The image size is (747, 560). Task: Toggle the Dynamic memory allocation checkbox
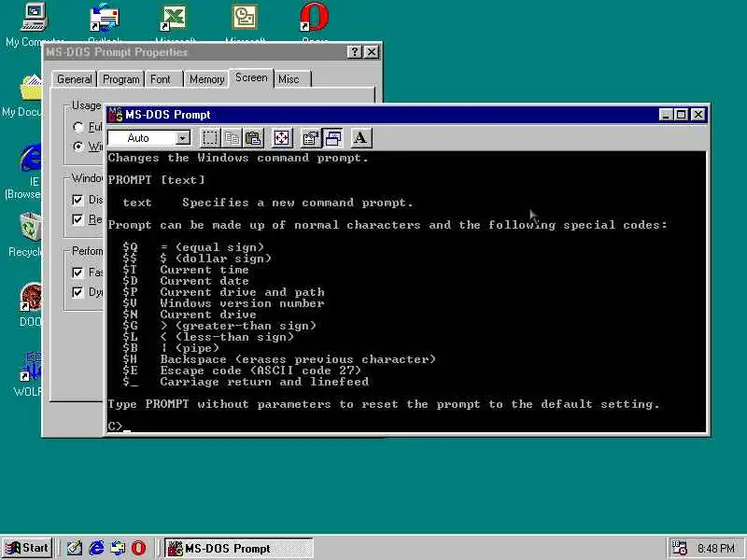(x=78, y=292)
